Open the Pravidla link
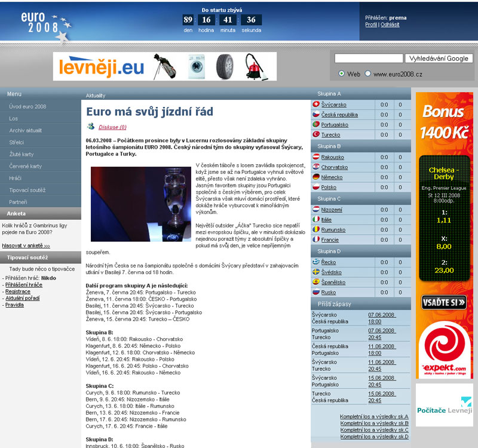Viewport: 478px width, 448px height. (14, 305)
